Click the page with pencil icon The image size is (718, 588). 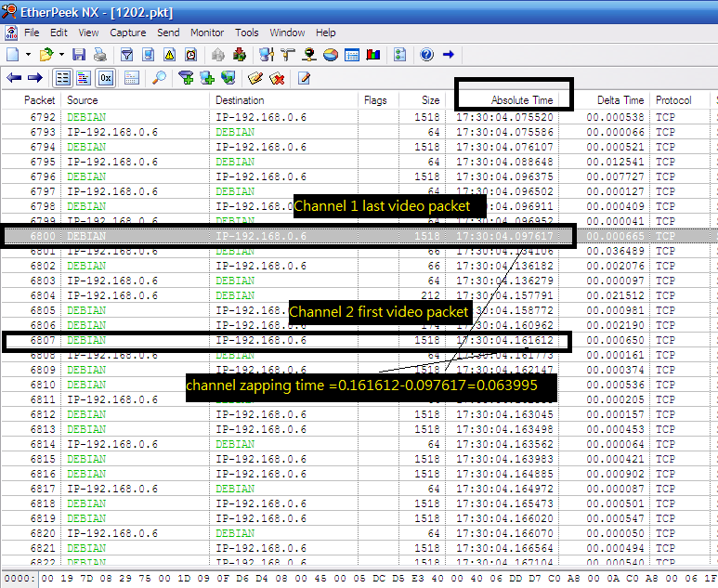point(304,78)
